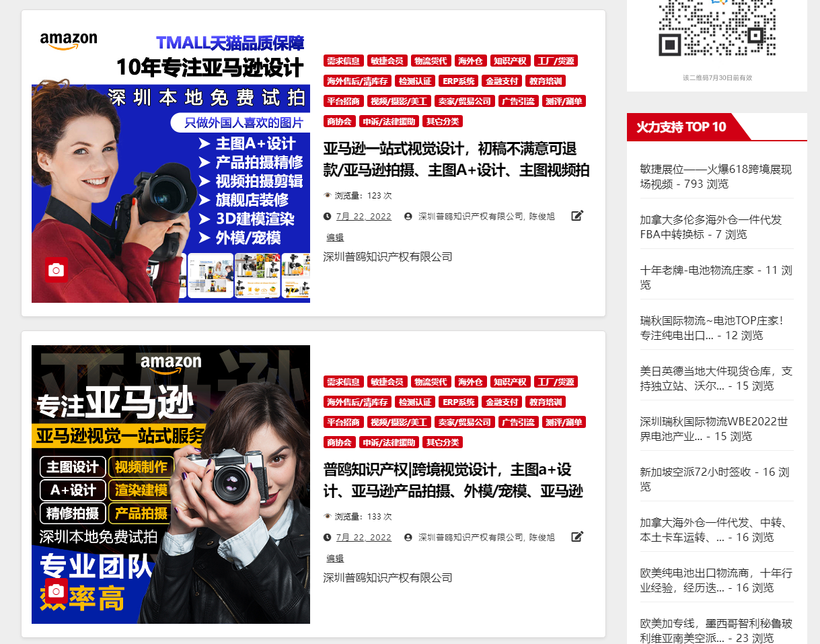Open 欧美加专线，墨西哥智利秘鲁玻利维亚 link
Viewport: 820px width, 644px height.
click(x=716, y=631)
